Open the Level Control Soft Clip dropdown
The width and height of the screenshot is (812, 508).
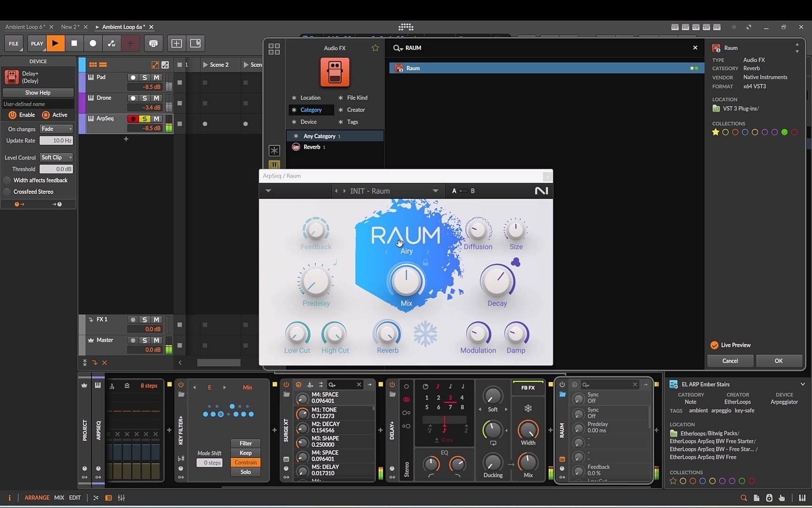click(56, 158)
